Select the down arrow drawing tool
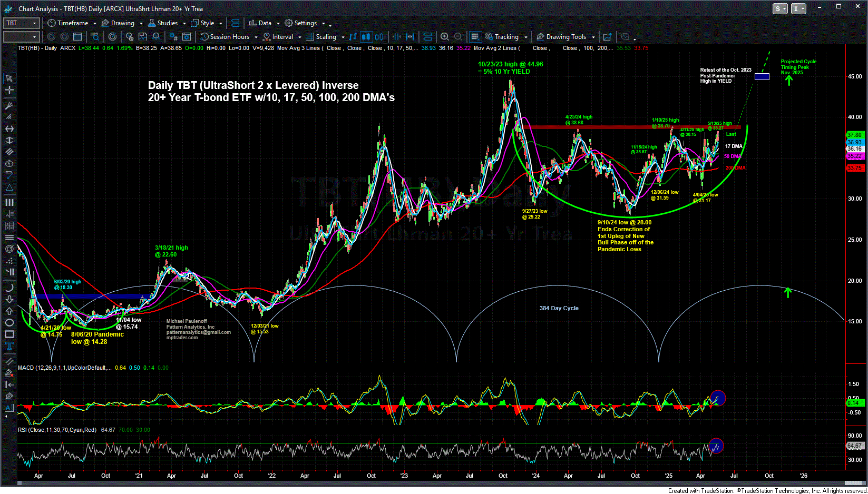 (x=9, y=300)
